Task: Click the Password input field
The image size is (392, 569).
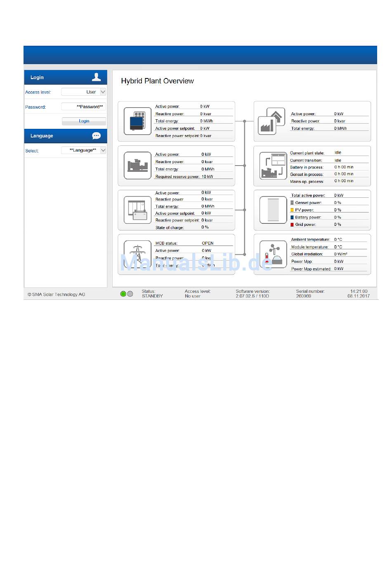Action: tap(83, 107)
